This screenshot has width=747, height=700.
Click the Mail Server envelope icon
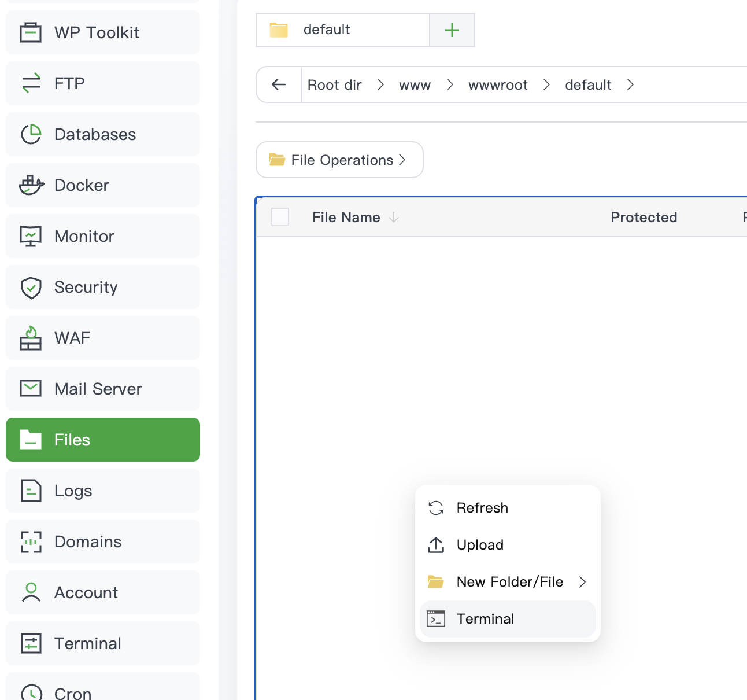pyautogui.click(x=31, y=389)
